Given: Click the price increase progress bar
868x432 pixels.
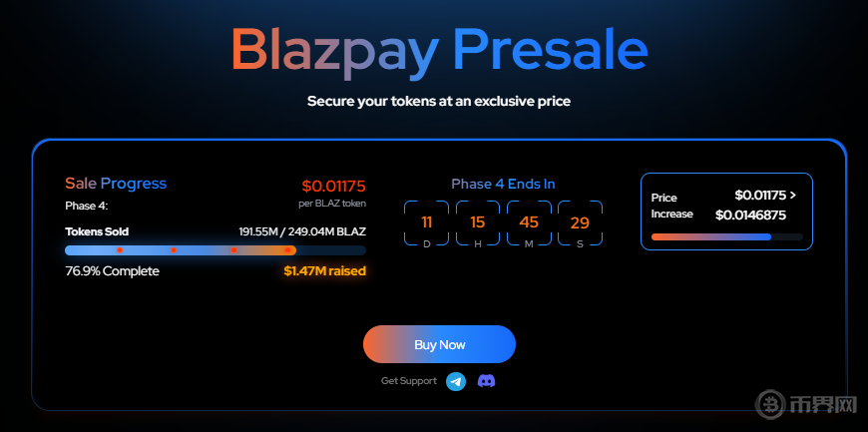Looking at the screenshot, I should point(726,236).
